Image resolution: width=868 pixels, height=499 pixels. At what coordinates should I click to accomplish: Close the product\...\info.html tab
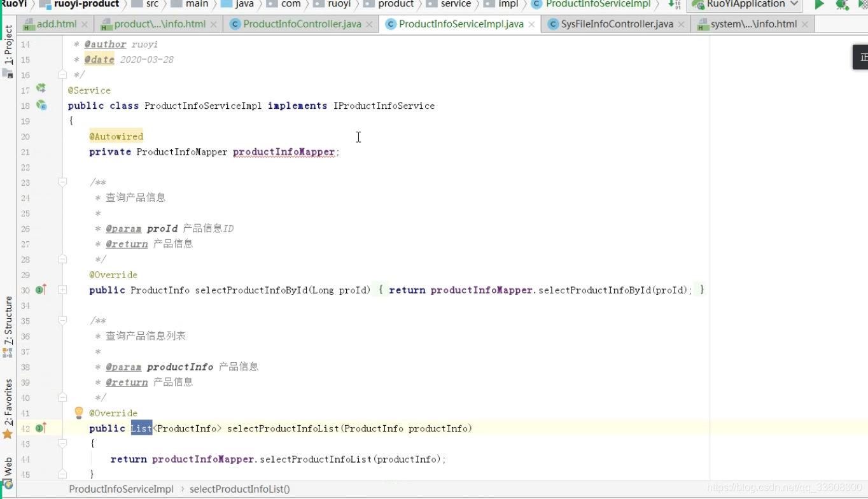click(214, 24)
